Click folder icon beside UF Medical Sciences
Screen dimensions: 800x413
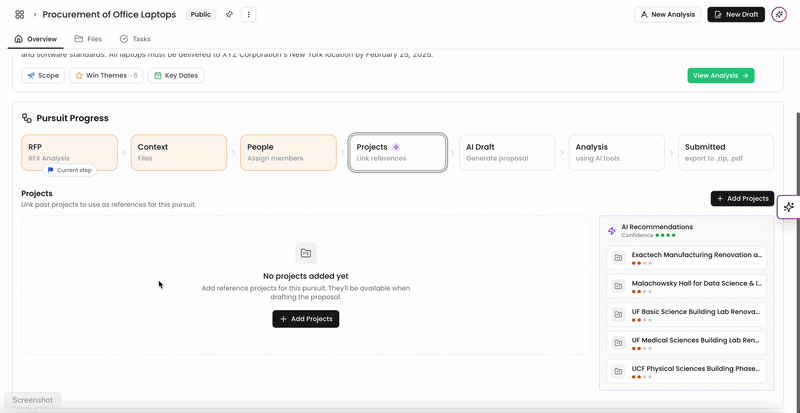tap(618, 343)
